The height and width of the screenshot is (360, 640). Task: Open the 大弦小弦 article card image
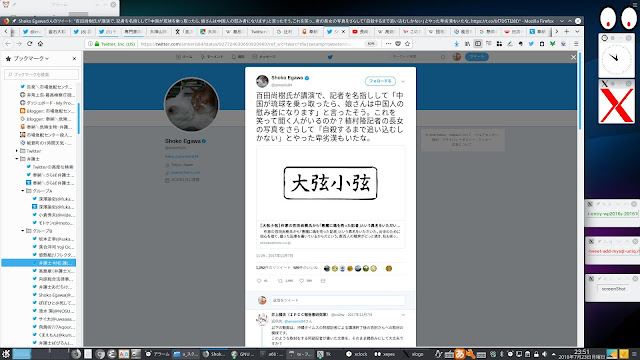[331, 183]
